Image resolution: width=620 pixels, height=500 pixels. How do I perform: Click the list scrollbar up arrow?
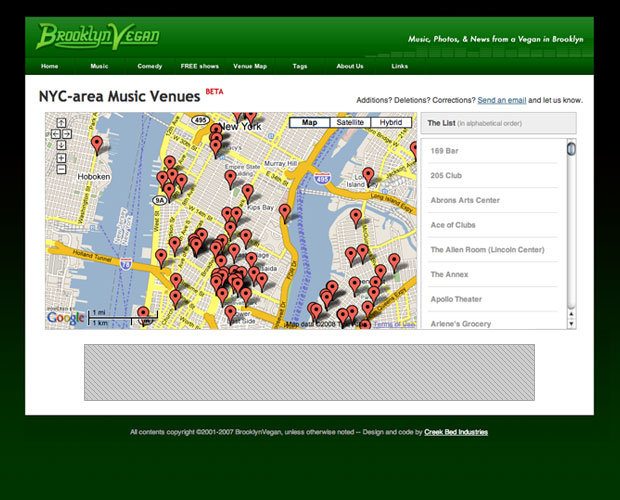coord(571,314)
